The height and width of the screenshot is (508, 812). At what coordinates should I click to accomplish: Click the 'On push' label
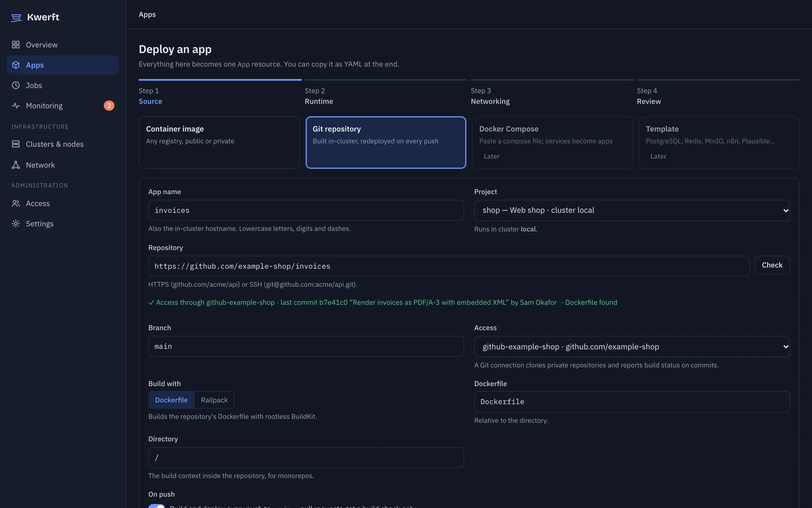click(x=161, y=494)
